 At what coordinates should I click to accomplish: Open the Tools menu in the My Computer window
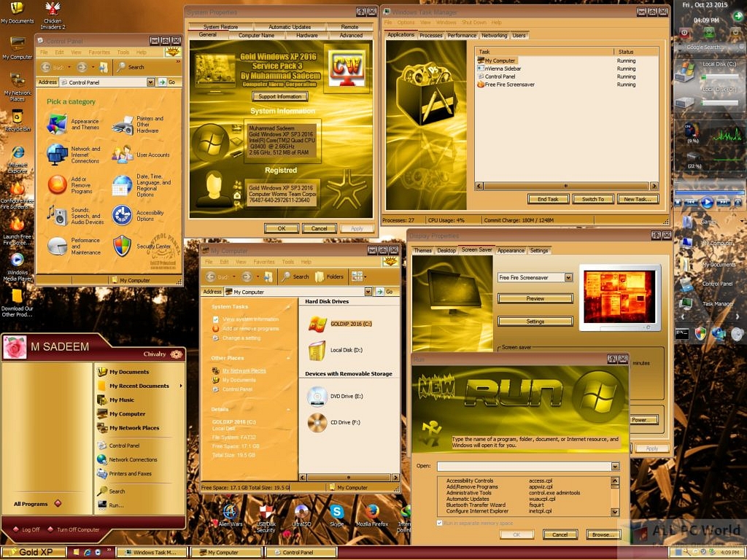pos(287,262)
